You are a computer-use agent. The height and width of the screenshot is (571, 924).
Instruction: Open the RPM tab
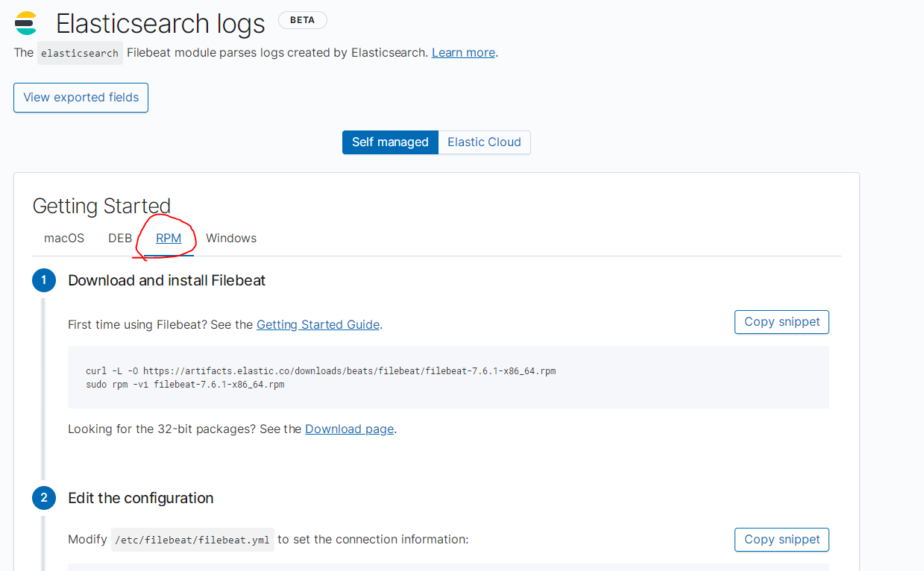169,238
